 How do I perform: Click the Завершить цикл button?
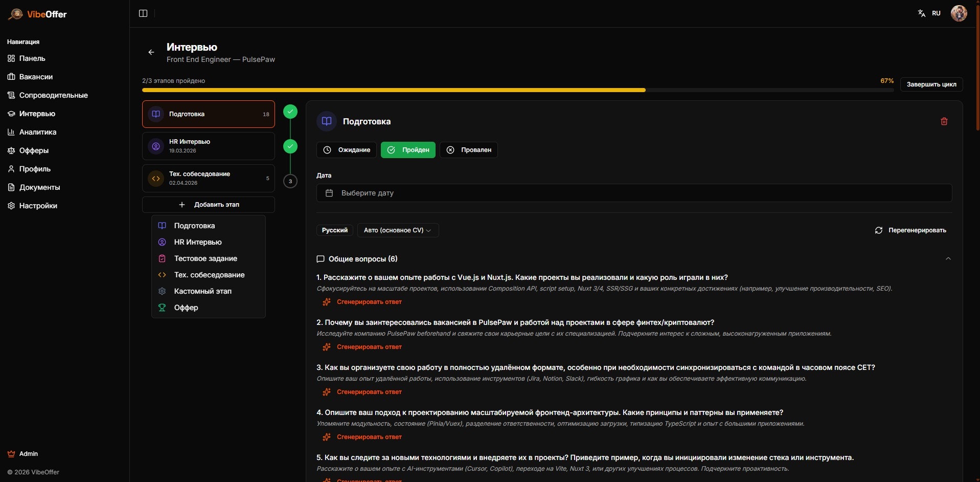coord(931,84)
